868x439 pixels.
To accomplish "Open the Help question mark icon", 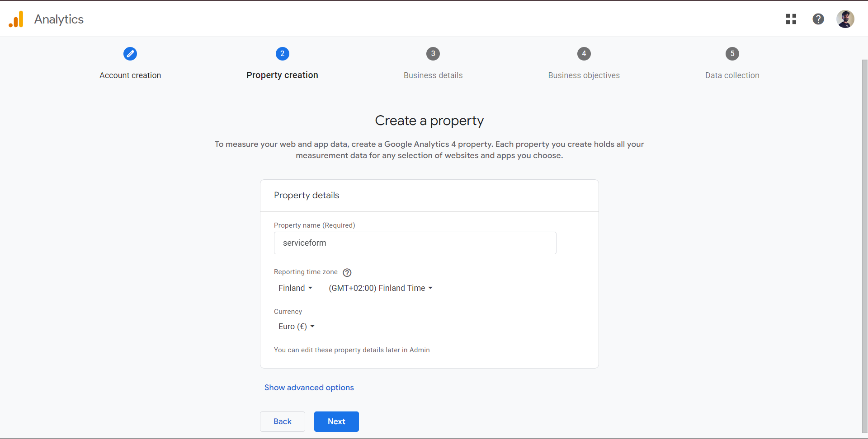I will [x=818, y=19].
